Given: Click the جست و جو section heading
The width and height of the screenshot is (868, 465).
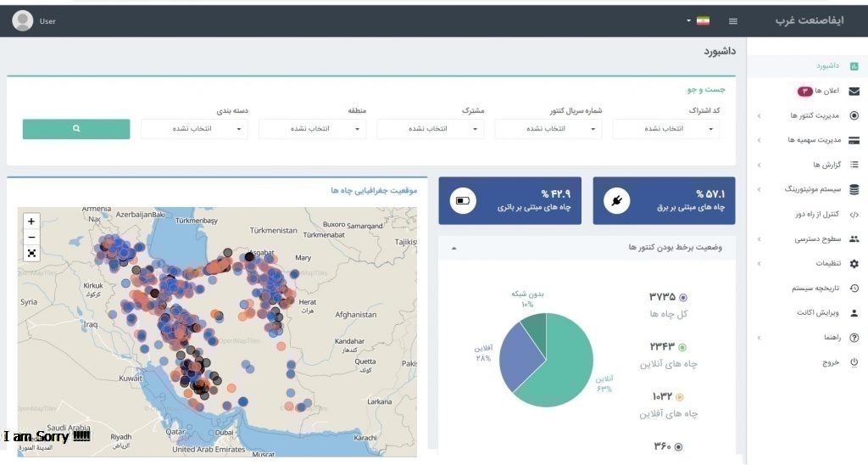Looking at the screenshot, I should 706,89.
